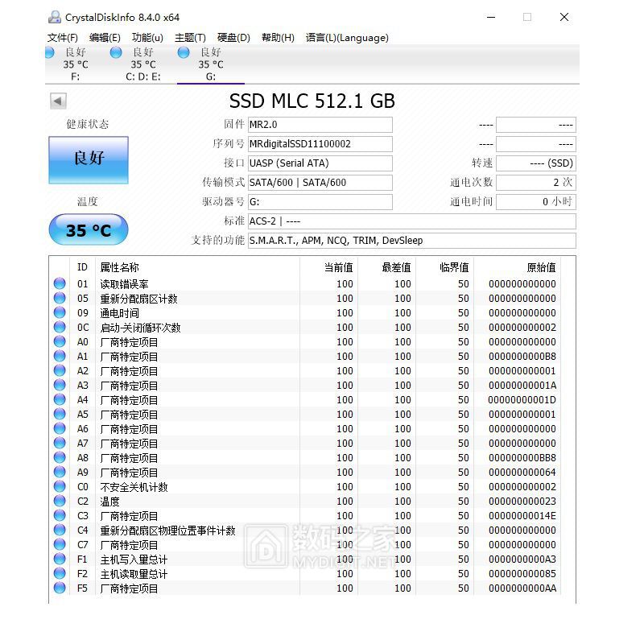
Task: Open the 硬盘(D) menu
Action: coord(233,38)
